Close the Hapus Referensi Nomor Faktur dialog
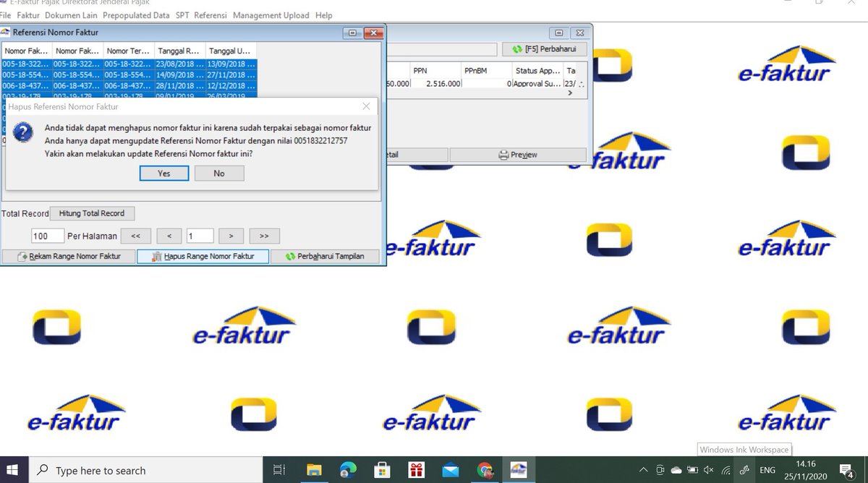Viewport: 868px width, 483px height. pos(366,106)
